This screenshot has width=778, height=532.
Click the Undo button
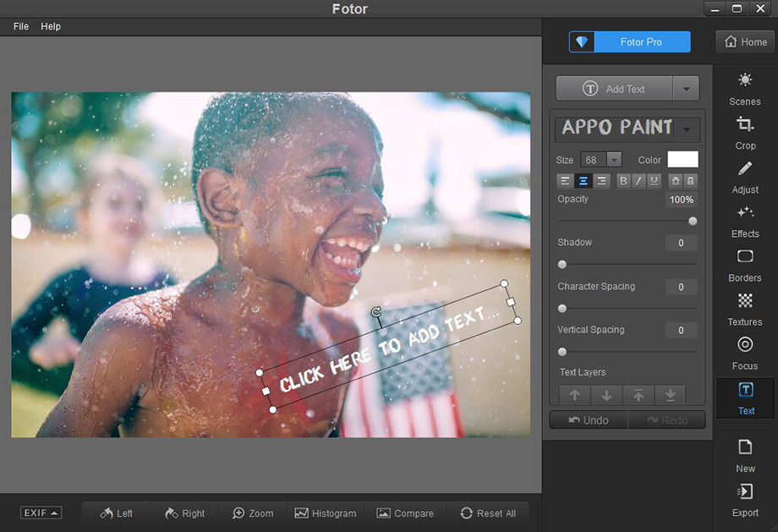pos(589,420)
